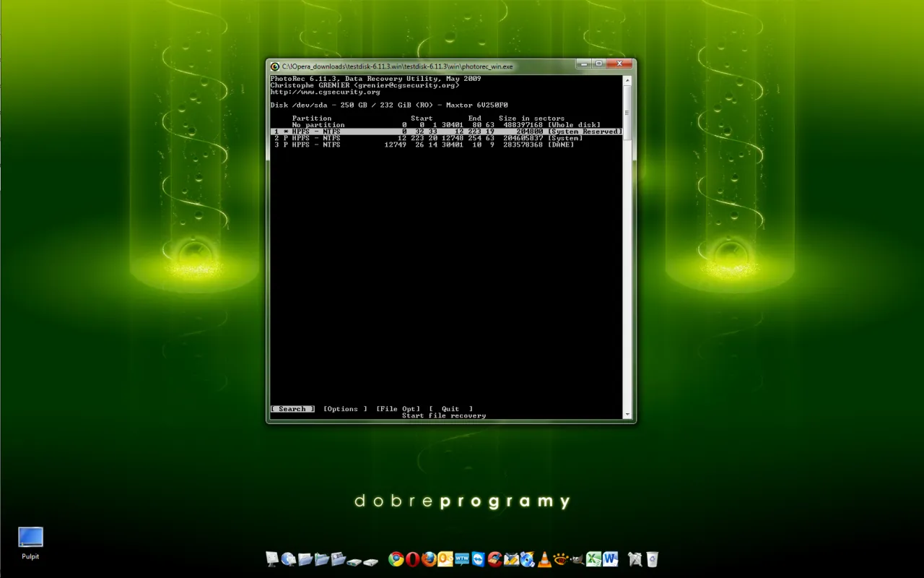Open Mozilla Firefox from the dock
Screen dimensions: 924x578
[x=430, y=559]
